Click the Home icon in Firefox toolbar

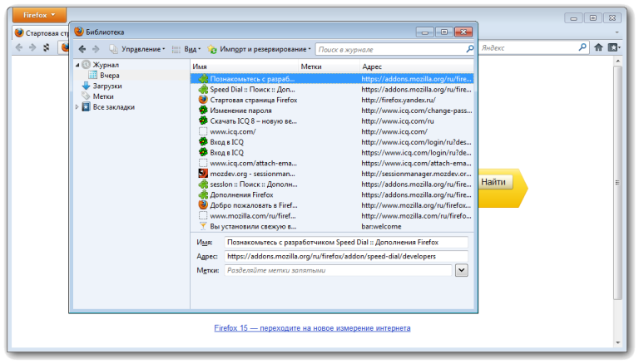598,47
